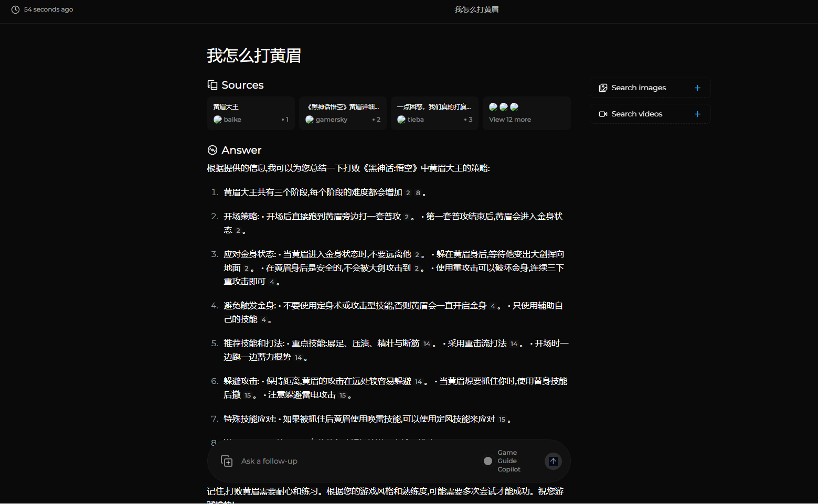Open the tieba source card
The image size is (818, 504).
[x=434, y=113]
